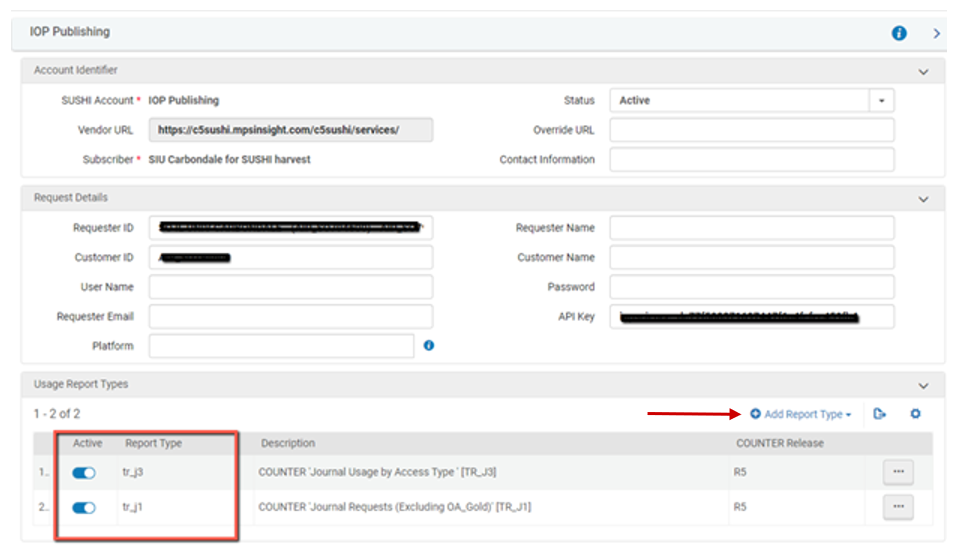Click the Description column header
Screen dimensions: 958x558
288,443
